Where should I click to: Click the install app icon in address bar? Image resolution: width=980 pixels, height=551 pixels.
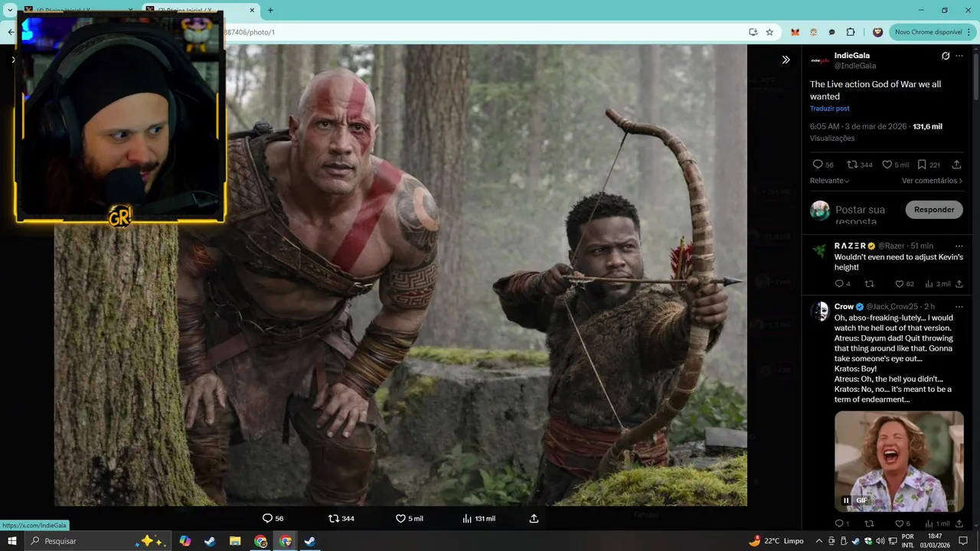point(753,32)
